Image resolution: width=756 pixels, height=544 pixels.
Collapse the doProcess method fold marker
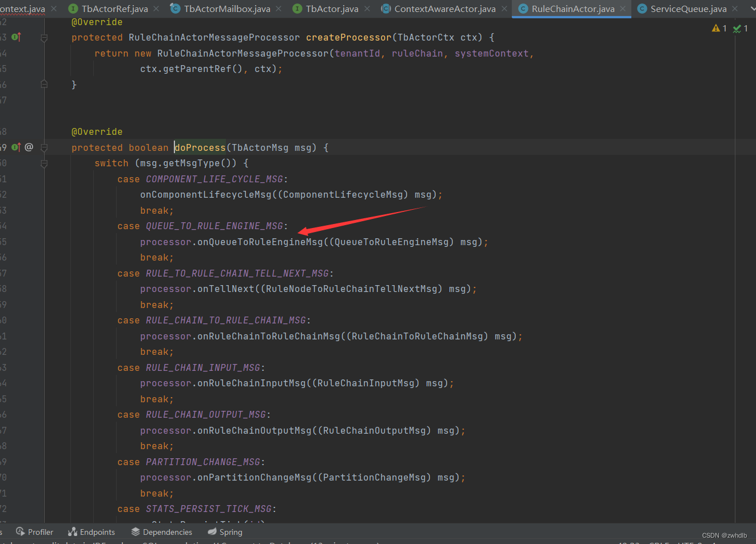[44, 147]
